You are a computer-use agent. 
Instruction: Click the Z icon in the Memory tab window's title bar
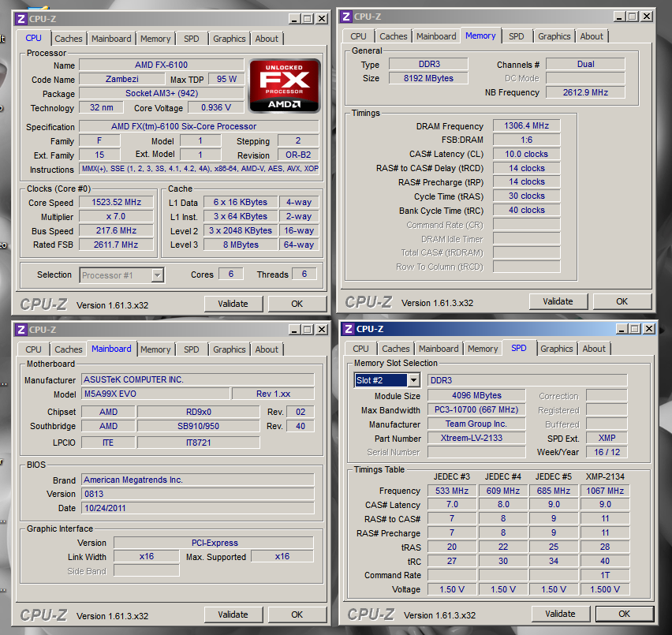tap(345, 17)
